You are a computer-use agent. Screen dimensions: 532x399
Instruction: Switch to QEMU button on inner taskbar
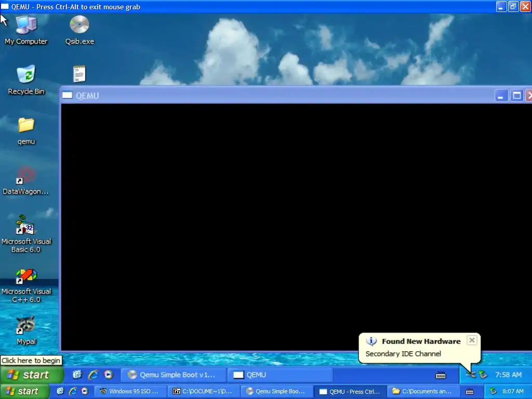[280, 375]
